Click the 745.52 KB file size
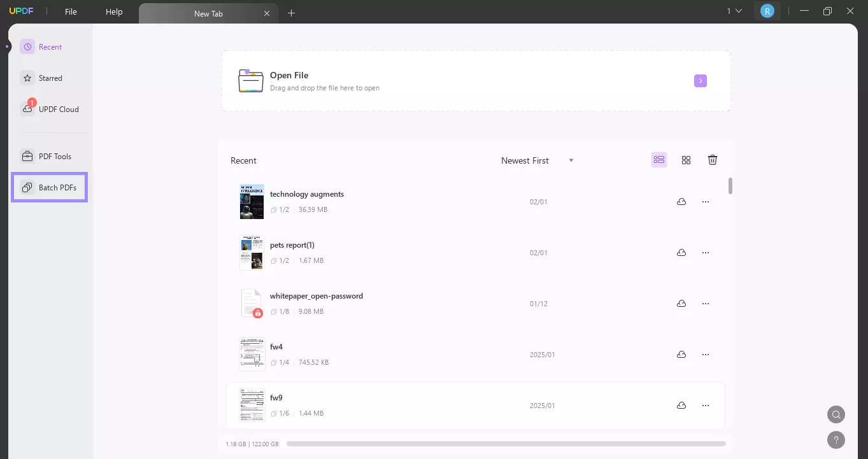The width and height of the screenshot is (868, 459). (314, 362)
